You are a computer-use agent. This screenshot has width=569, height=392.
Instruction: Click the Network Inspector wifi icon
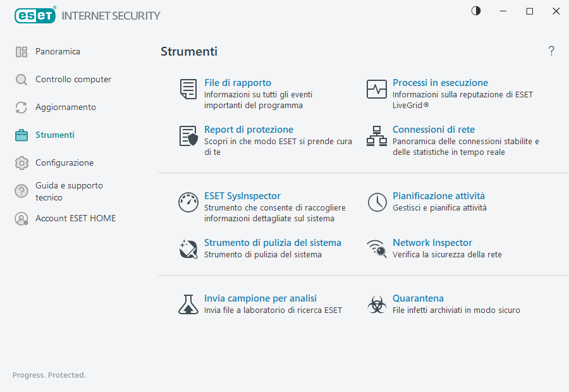(377, 249)
